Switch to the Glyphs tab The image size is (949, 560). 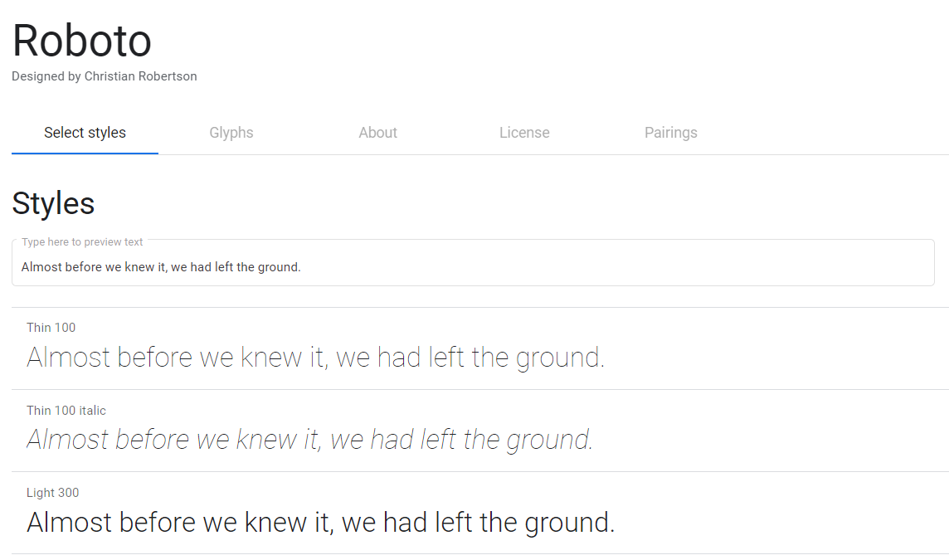(231, 133)
